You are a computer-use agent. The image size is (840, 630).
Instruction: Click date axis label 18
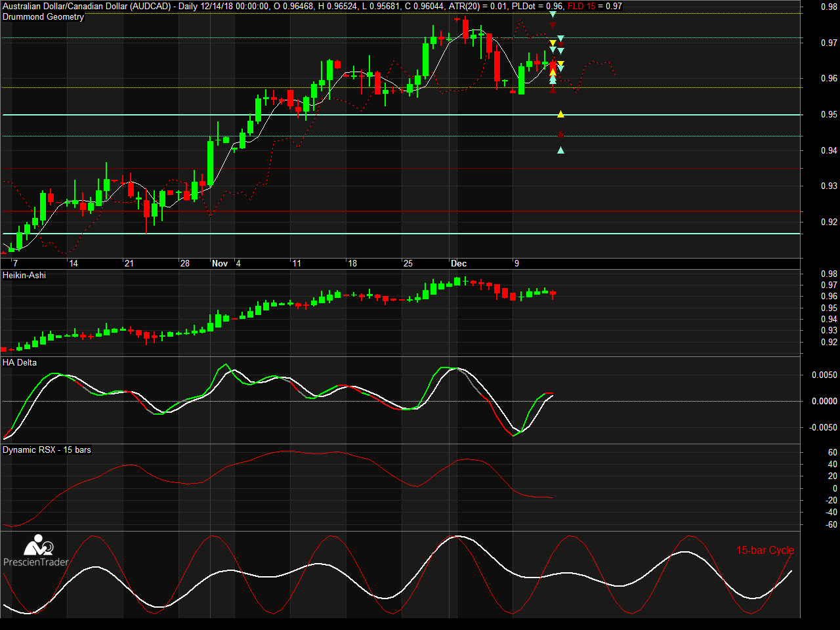point(352,264)
